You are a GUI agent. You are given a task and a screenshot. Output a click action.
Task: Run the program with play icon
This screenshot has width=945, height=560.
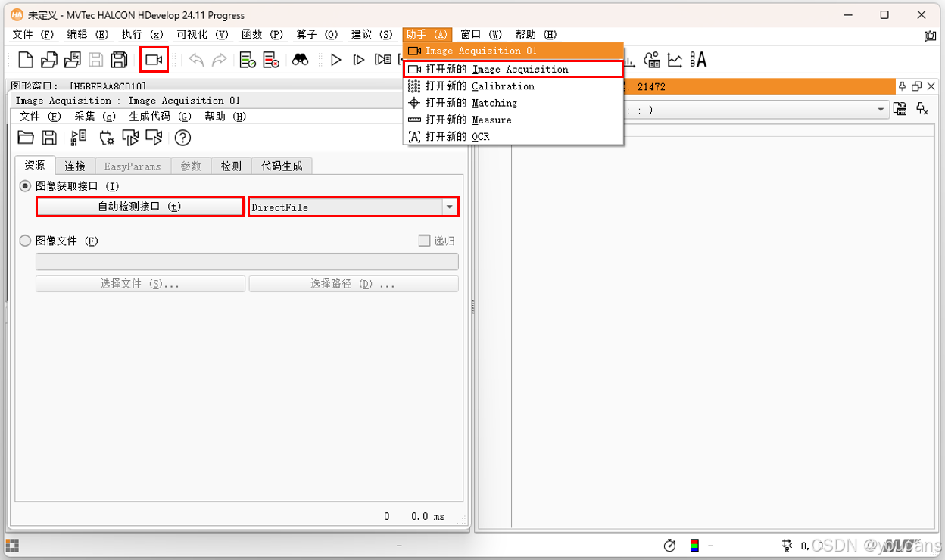coord(336,60)
